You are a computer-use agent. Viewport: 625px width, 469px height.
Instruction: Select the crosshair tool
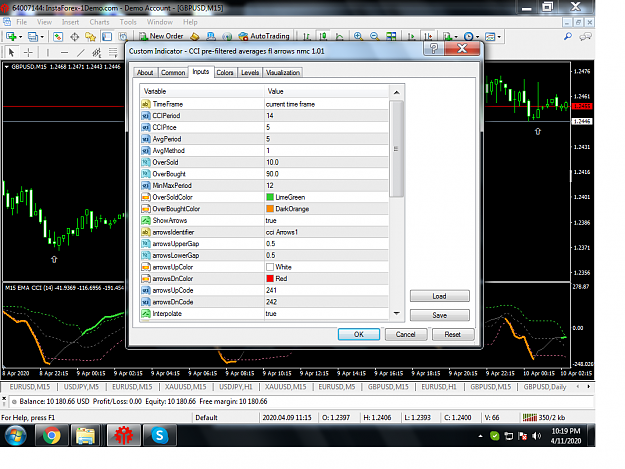point(28,52)
